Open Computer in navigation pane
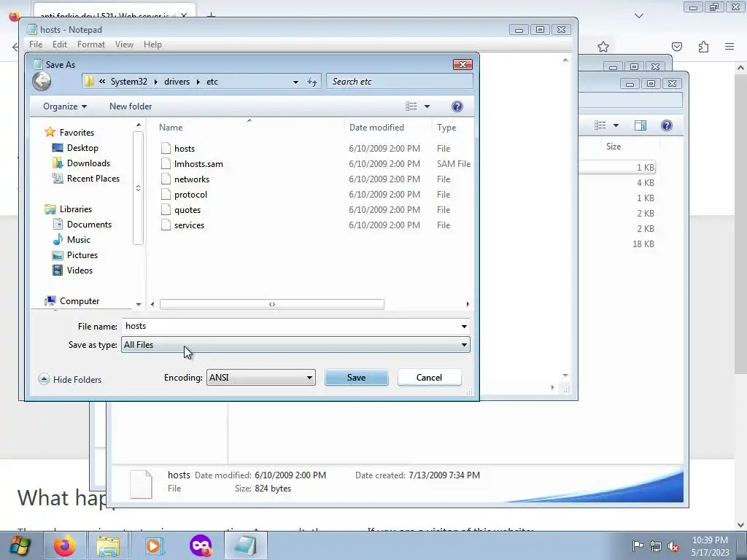This screenshot has height=560, width=747. [79, 301]
